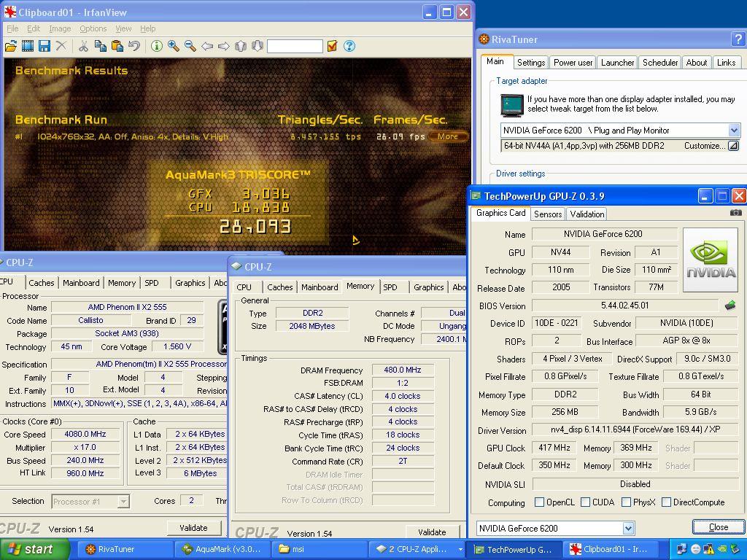Enable the DirectCompute checkbox in GPU-Z
This screenshot has height=560, width=747.
tap(667, 502)
